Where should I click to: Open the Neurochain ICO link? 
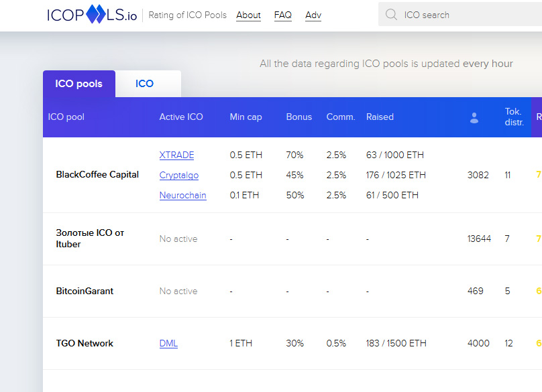[x=183, y=196]
